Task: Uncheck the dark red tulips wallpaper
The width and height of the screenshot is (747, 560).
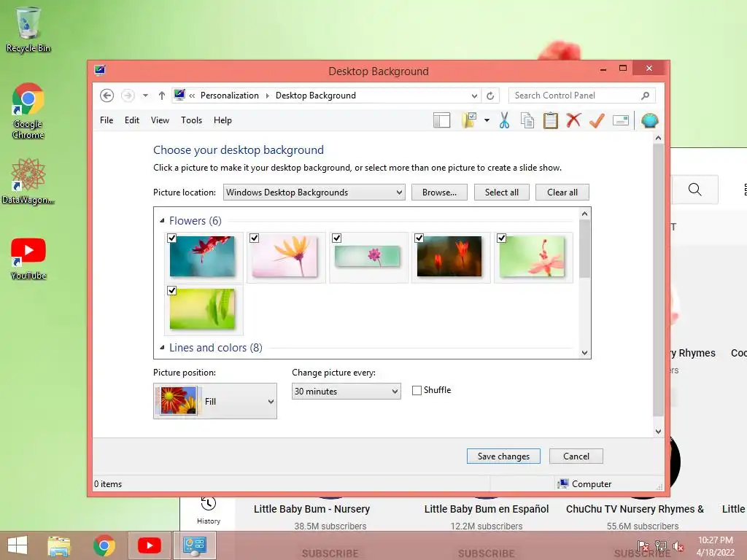Action: tap(419, 238)
